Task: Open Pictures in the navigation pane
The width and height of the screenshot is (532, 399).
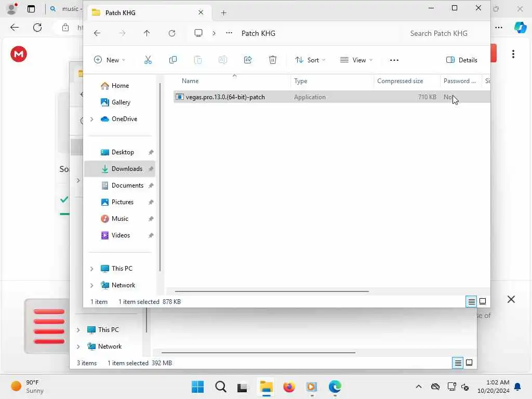Action: coord(119,202)
